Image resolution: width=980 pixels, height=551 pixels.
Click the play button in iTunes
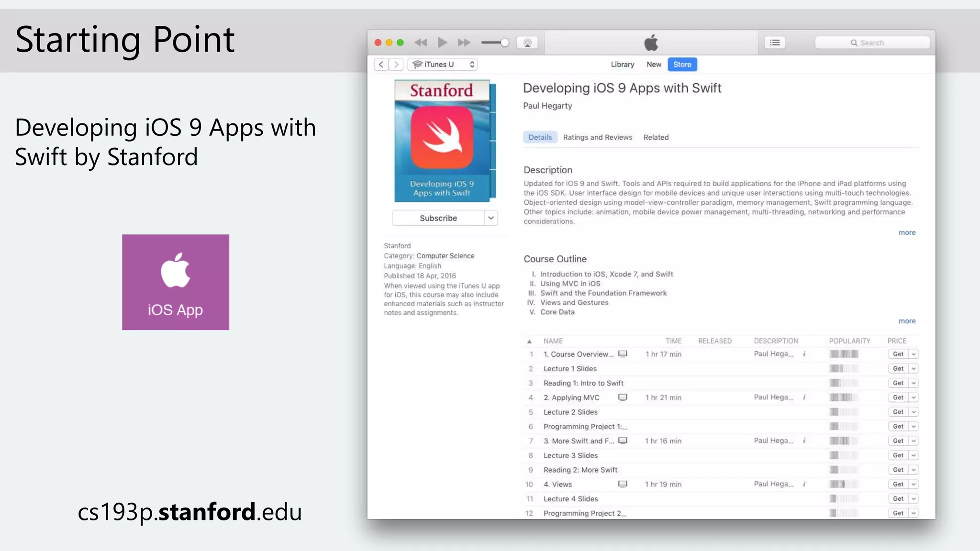click(442, 43)
